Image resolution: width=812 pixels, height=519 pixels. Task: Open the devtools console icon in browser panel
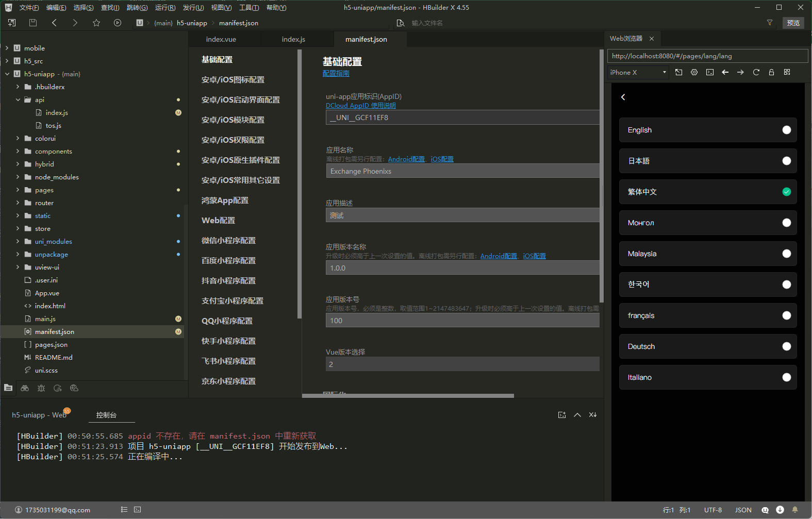point(710,72)
